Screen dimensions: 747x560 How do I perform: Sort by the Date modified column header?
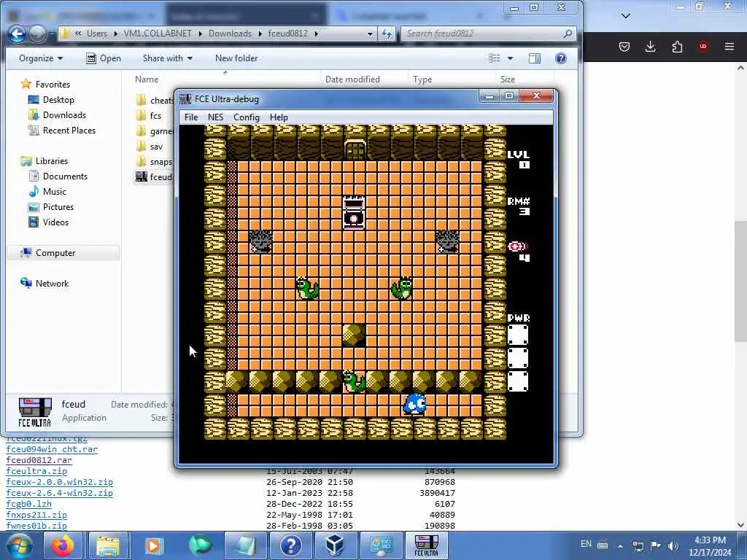[x=352, y=79]
